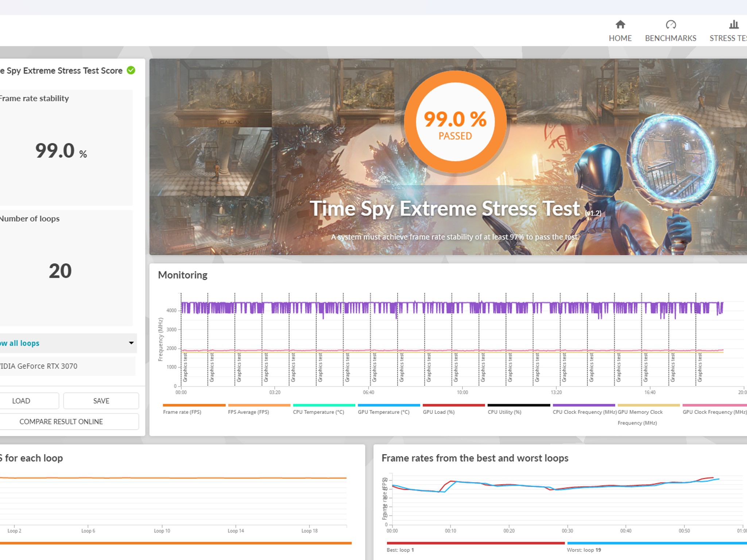Viewport: 747px width, 560px height.
Task: Open the Show all loops dropdown arrow
Action: tap(131, 343)
